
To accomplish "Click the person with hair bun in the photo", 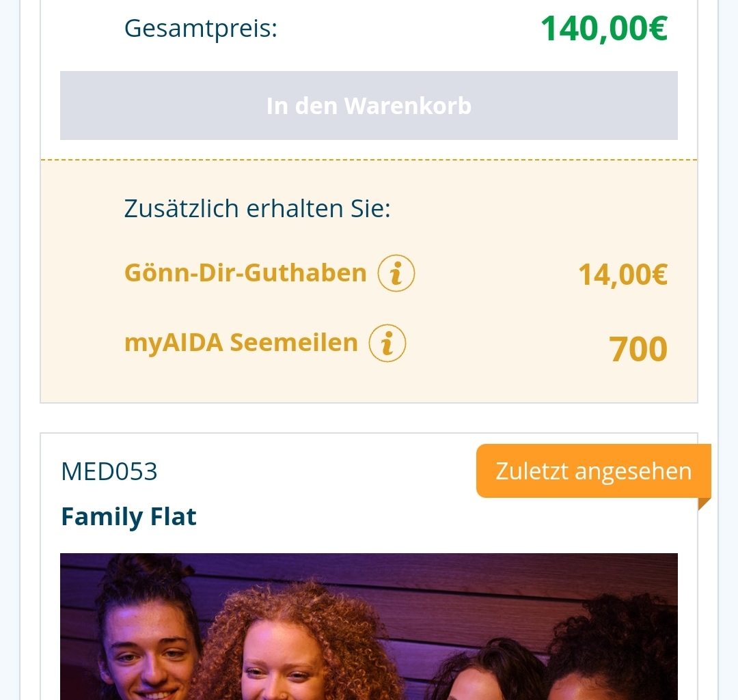I will coord(147,635).
